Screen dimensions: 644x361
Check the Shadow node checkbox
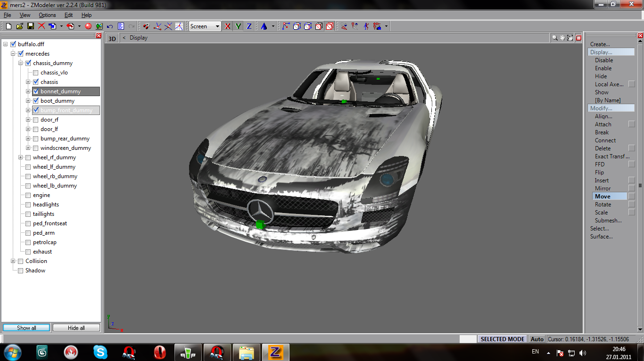21,271
